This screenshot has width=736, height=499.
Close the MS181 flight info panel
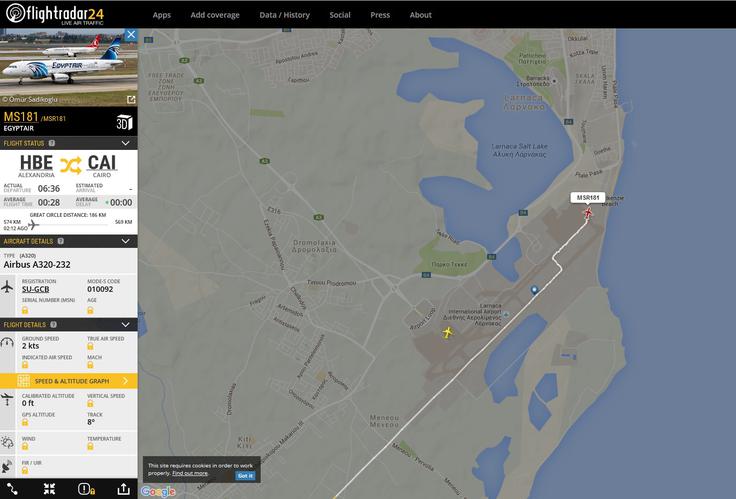click(x=131, y=34)
